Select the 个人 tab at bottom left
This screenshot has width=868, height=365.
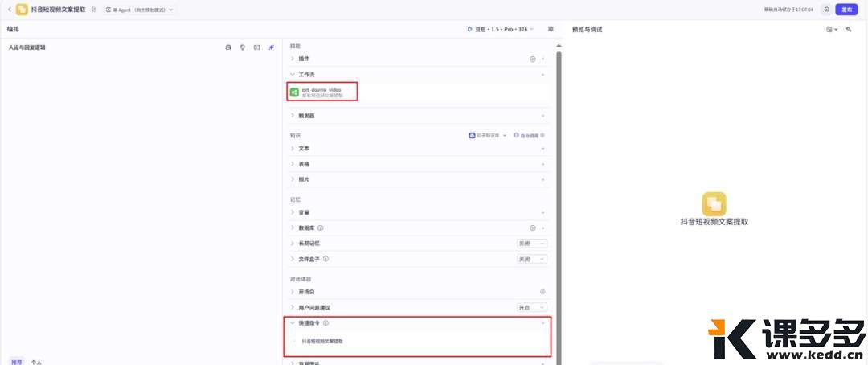coord(36,362)
